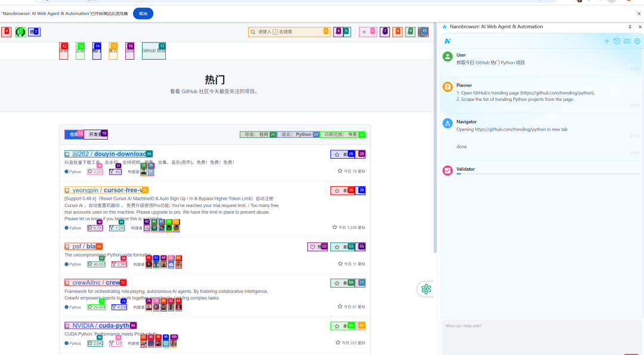View the 9,727 stargazers of cursor-free-vip
Screen dimensions: 644x355
95,228
